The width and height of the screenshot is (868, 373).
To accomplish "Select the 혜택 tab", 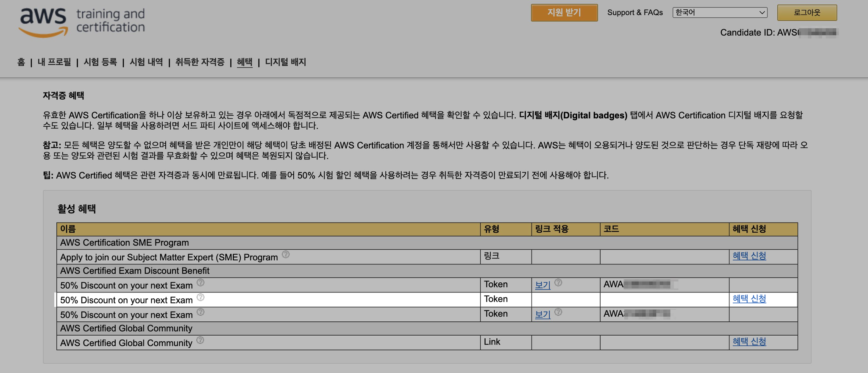I will tap(245, 62).
